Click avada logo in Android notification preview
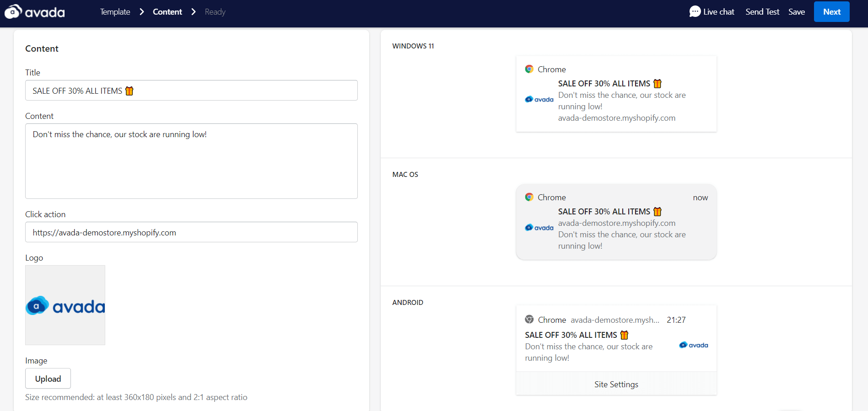Screen dimensions: 868x411 click(x=693, y=345)
